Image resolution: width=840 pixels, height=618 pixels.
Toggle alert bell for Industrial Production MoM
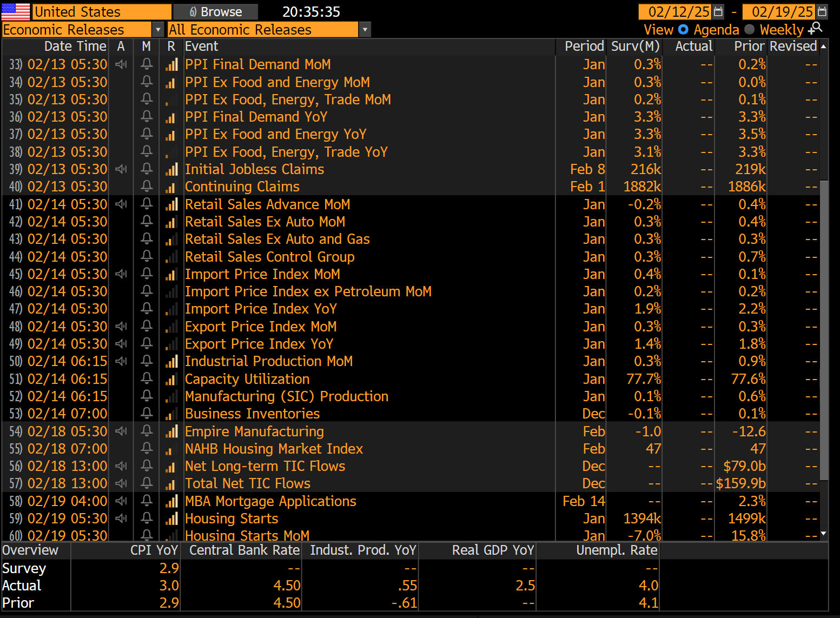(x=147, y=361)
